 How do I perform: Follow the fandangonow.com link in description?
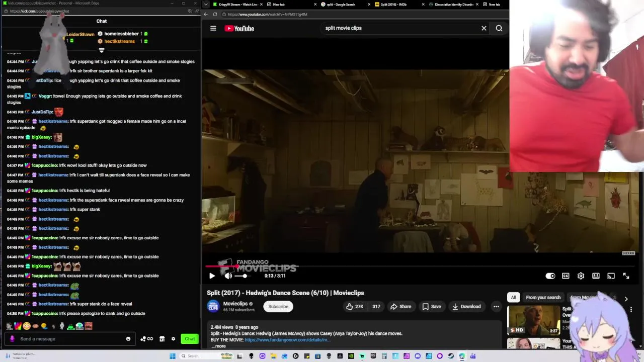287,340
